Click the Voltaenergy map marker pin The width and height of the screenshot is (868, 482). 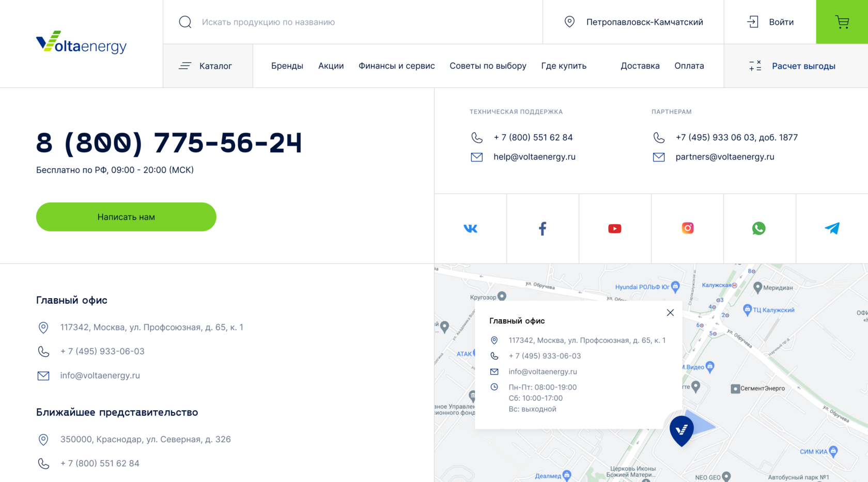681,430
